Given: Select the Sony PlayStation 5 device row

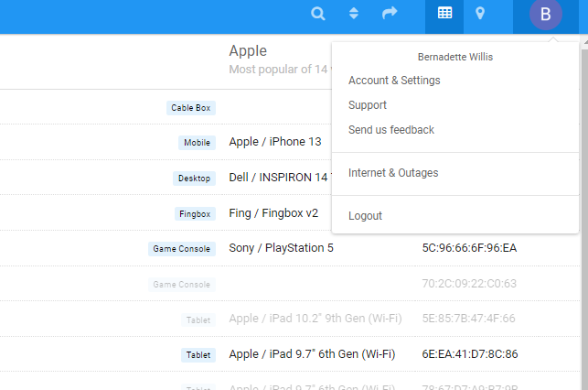Looking at the screenshot, I should (x=282, y=248).
